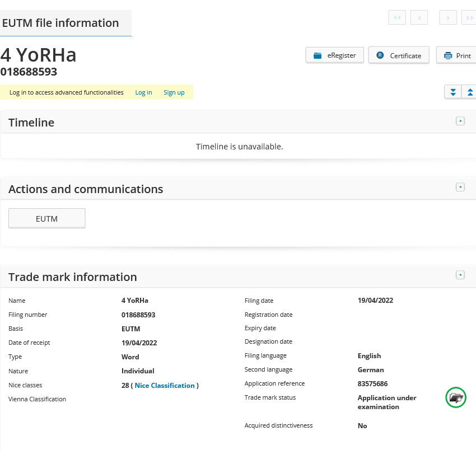Click the Trade mark information heading
The image size is (476, 450).
point(73,277)
